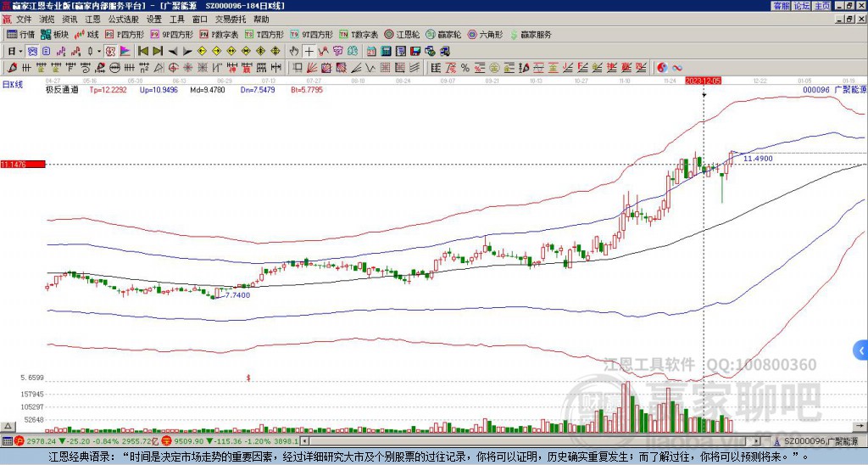Step chart left with black arrow
Viewport: 868px width, 465px height.
tap(173, 52)
